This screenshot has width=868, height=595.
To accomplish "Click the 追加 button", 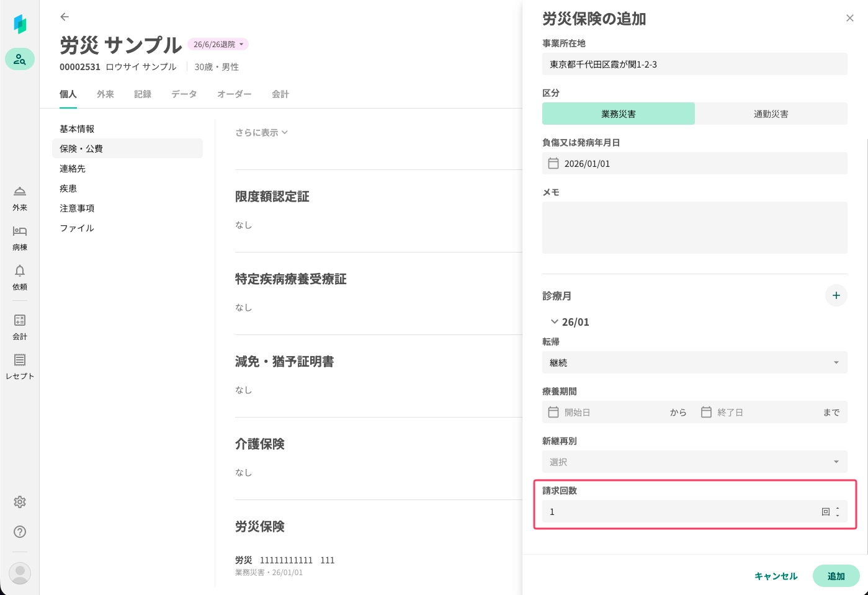I will click(x=836, y=576).
